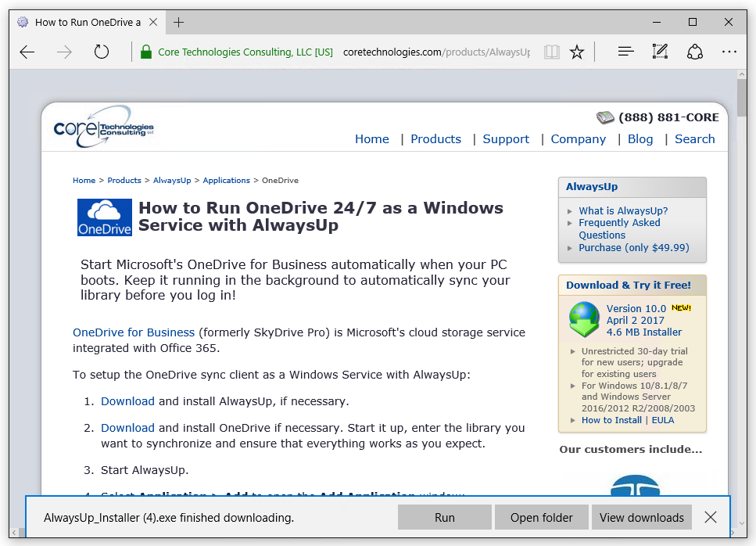756x546 pixels.
Task: Open the How to Install link
Action: [x=611, y=420]
